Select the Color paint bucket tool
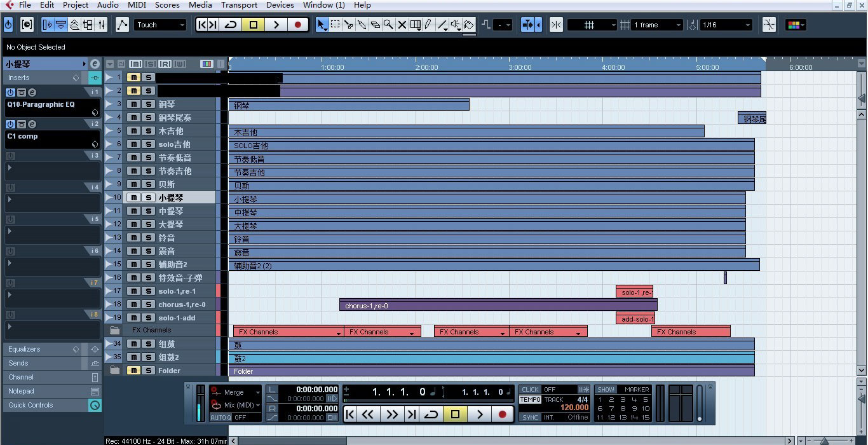The width and height of the screenshot is (868, 445). 469,25
